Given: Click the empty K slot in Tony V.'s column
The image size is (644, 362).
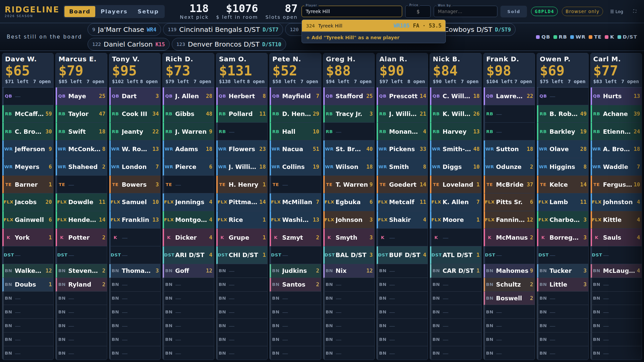Looking at the screenshot, I should coord(135,238).
